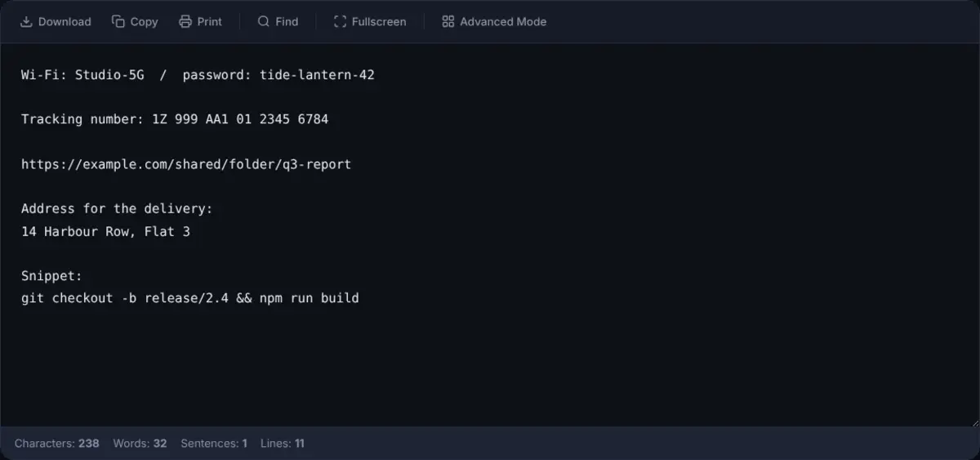Image resolution: width=980 pixels, height=460 pixels.
Task: Click the Wi-Fi Studio-5G password line
Action: point(198,75)
